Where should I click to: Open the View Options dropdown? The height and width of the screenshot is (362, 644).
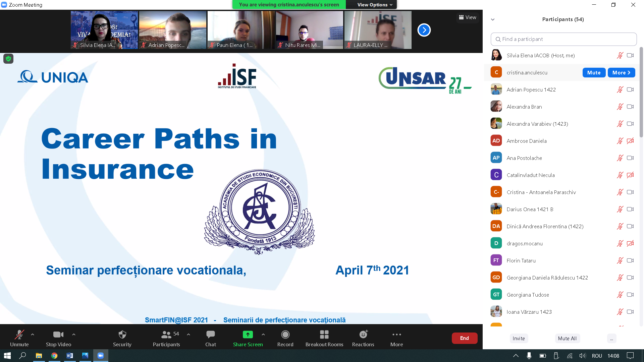(375, 5)
